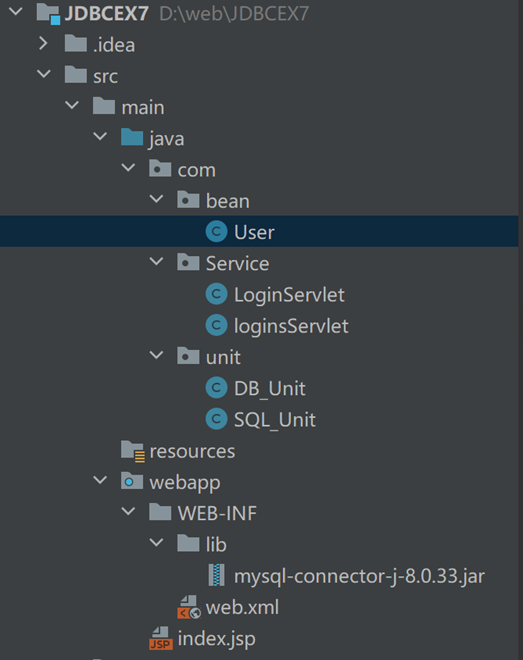Select the loginsServlet class
This screenshot has width=523, height=660.
(291, 326)
